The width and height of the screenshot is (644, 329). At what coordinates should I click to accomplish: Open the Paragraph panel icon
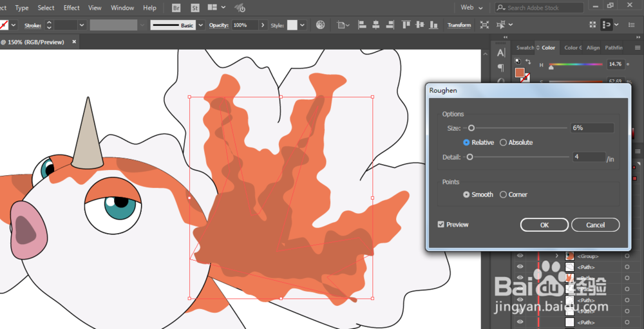pyautogui.click(x=500, y=67)
